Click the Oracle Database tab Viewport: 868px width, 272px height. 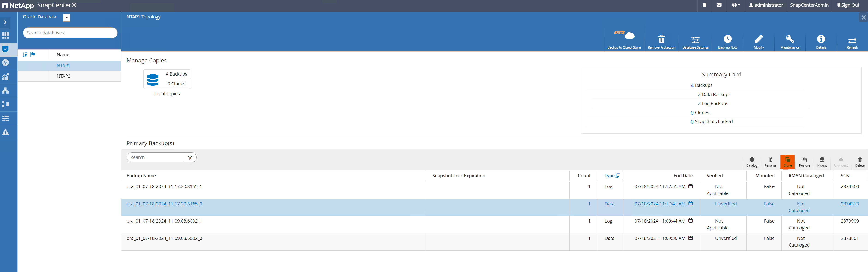(x=39, y=17)
